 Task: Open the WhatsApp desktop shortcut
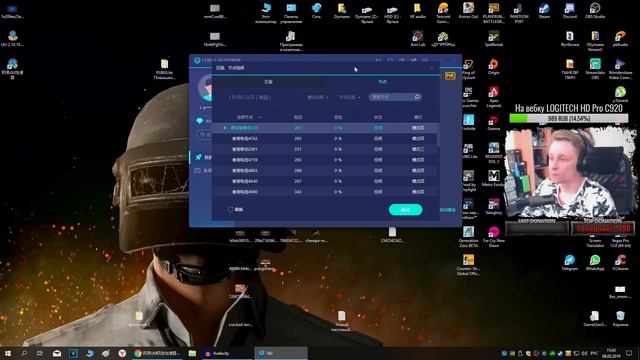coord(595,262)
